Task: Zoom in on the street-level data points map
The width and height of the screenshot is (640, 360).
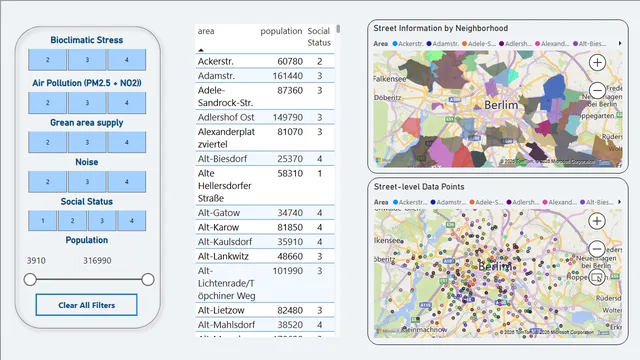Action: tap(597, 221)
